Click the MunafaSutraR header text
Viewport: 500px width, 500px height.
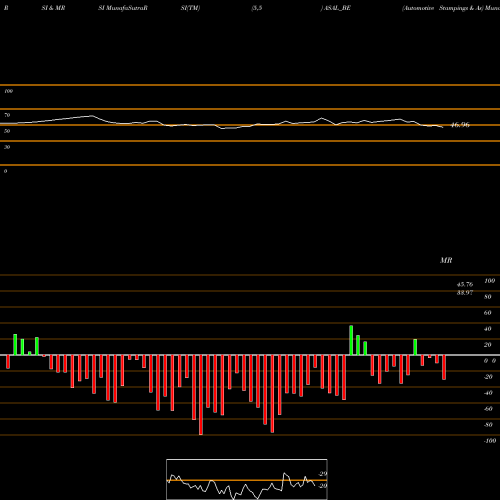tap(126, 8)
